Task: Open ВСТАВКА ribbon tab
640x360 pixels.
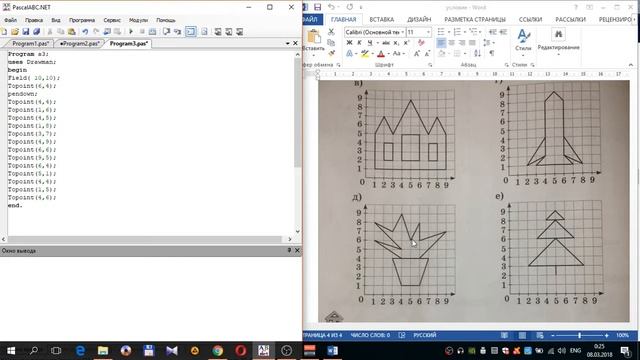Action: [x=382, y=19]
